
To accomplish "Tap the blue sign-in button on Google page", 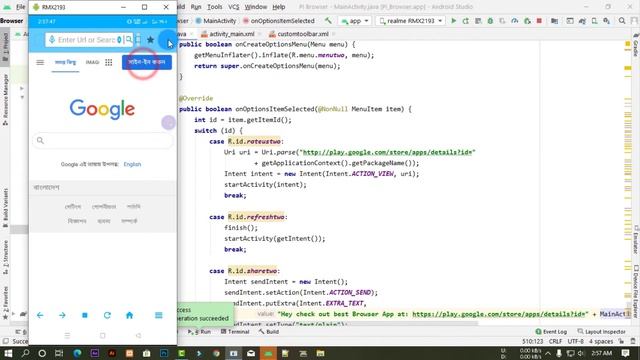I will click(147, 62).
